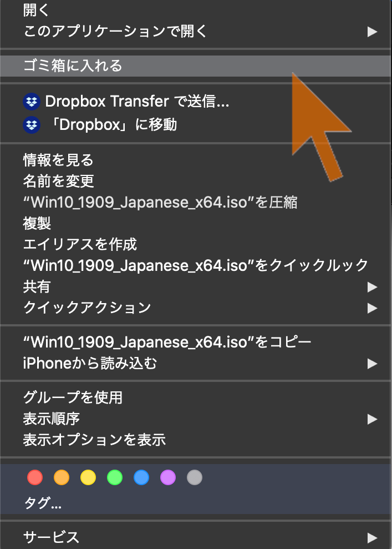Expand arrow next to 共有
The width and height of the screenshot is (392, 549).
coord(372,287)
